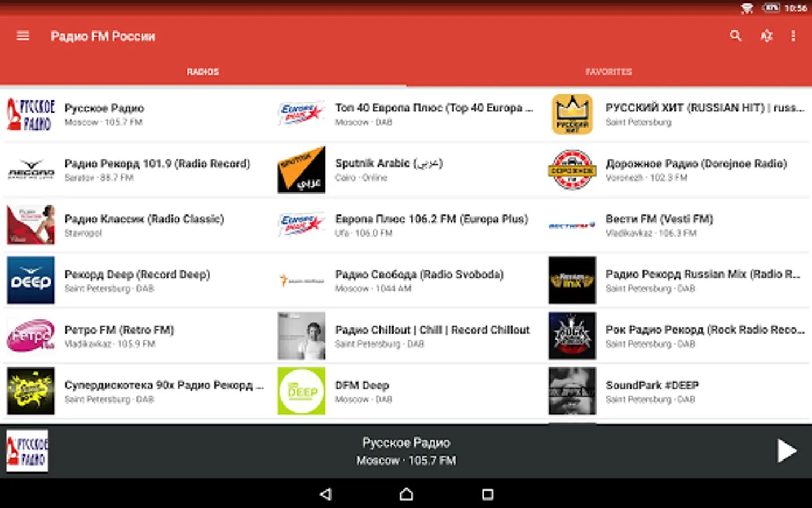Viewport: 812px width, 508px height.
Task: Click 'Ufa · 106.0 FM' subtitle
Action: (364, 233)
